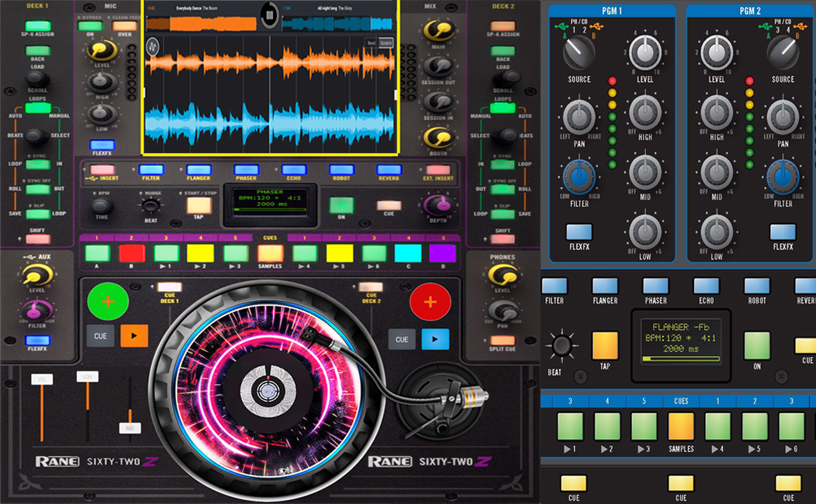The image size is (816, 504).
Task: Toggle the MIC OVER button
Action: click(x=125, y=27)
